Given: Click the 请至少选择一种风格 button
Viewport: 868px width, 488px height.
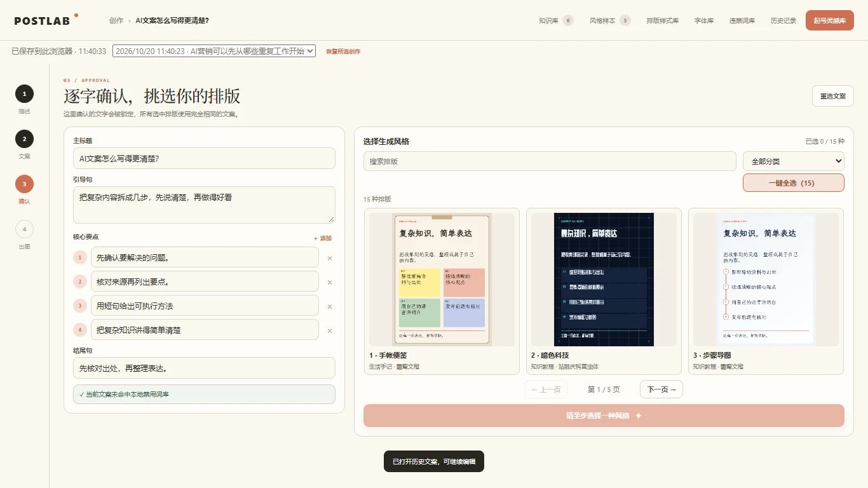Looking at the screenshot, I should [604, 416].
